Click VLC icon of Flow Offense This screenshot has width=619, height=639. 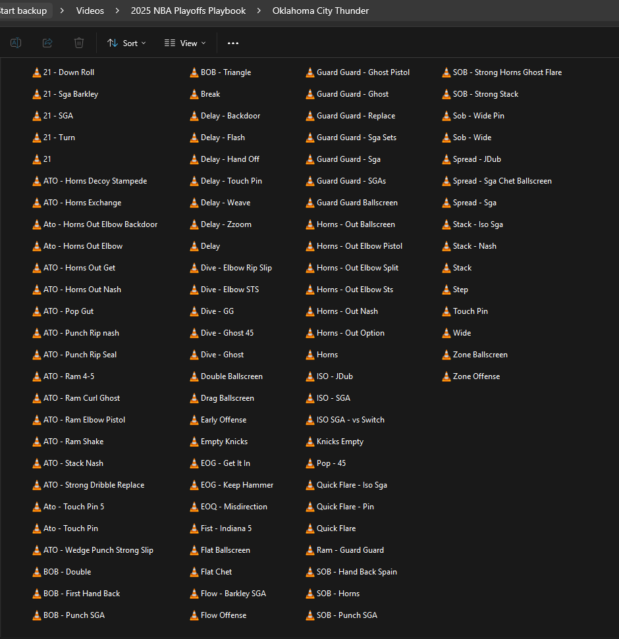194,615
